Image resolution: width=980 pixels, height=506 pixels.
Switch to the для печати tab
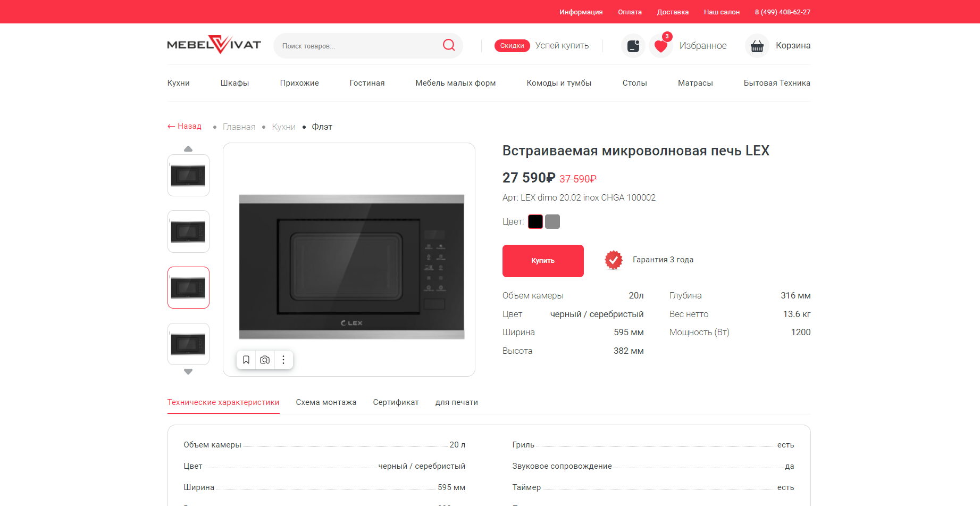point(456,402)
